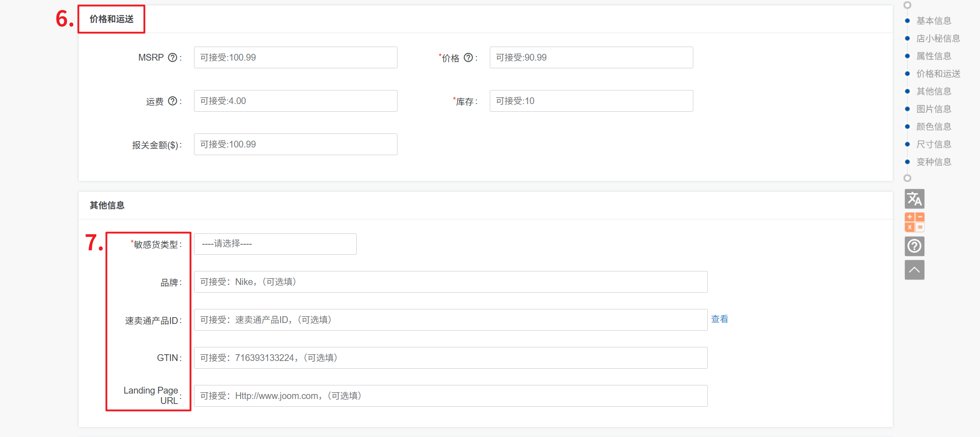This screenshot has width=980, height=437.
Task: Jump to 变种信息 section
Action: coord(933,162)
